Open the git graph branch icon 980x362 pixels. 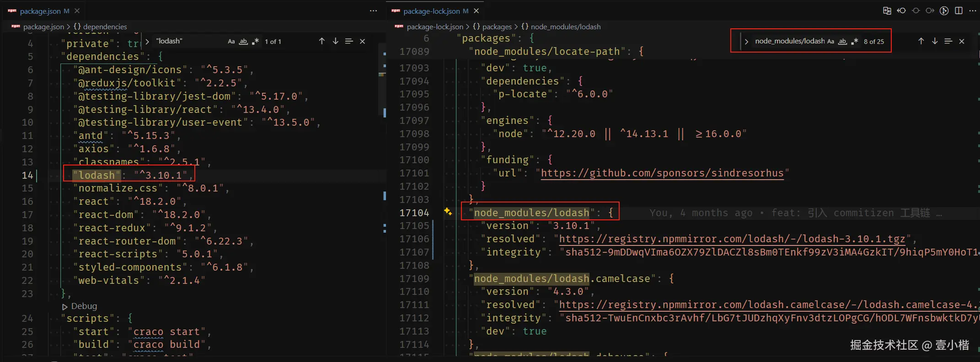pos(944,11)
